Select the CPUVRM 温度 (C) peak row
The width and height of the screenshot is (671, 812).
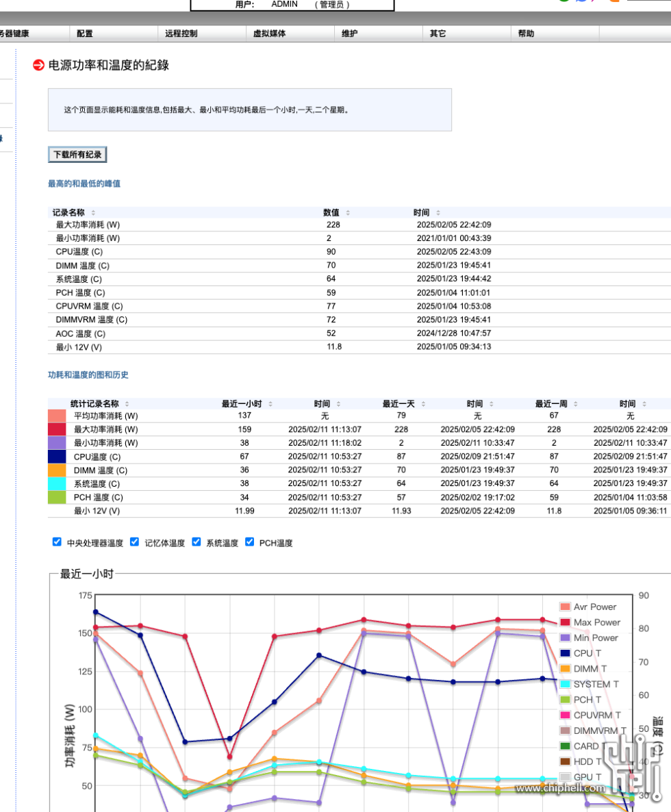click(x=359, y=306)
